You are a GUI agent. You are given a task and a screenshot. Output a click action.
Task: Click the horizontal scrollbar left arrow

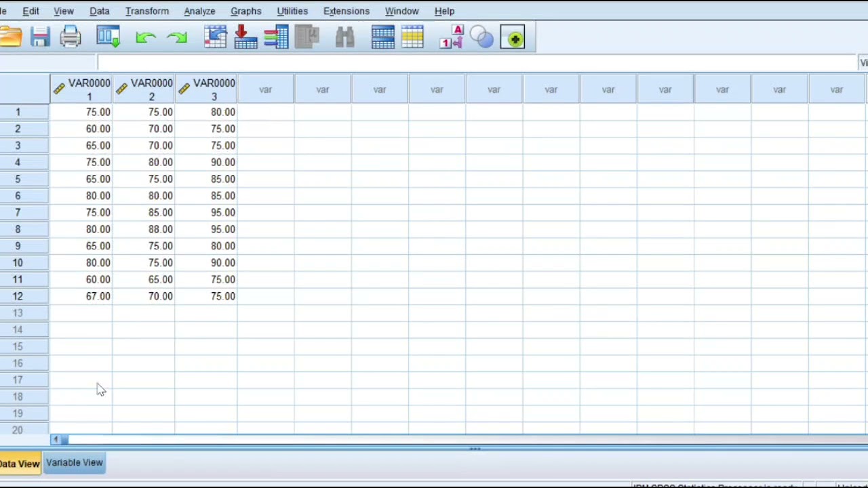tap(56, 440)
